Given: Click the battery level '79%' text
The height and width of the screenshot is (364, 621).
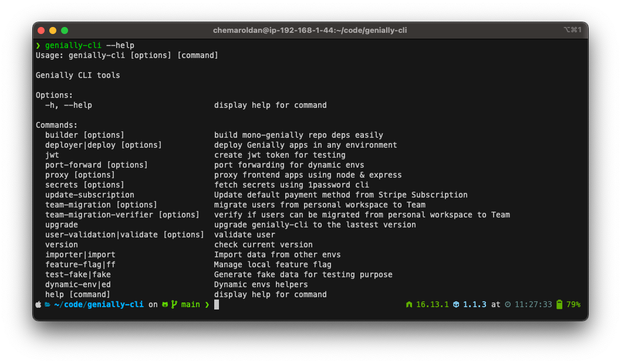Looking at the screenshot, I should pyautogui.click(x=573, y=305).
